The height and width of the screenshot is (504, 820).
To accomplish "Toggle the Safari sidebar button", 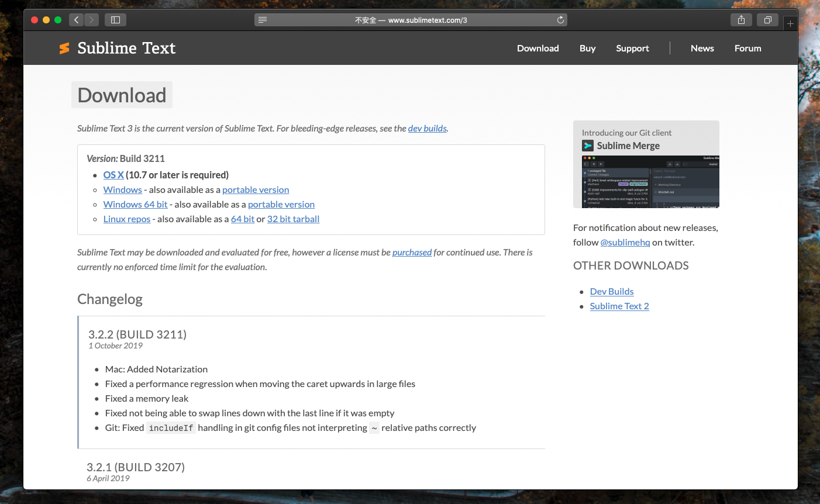I will (x=115, y=20).
